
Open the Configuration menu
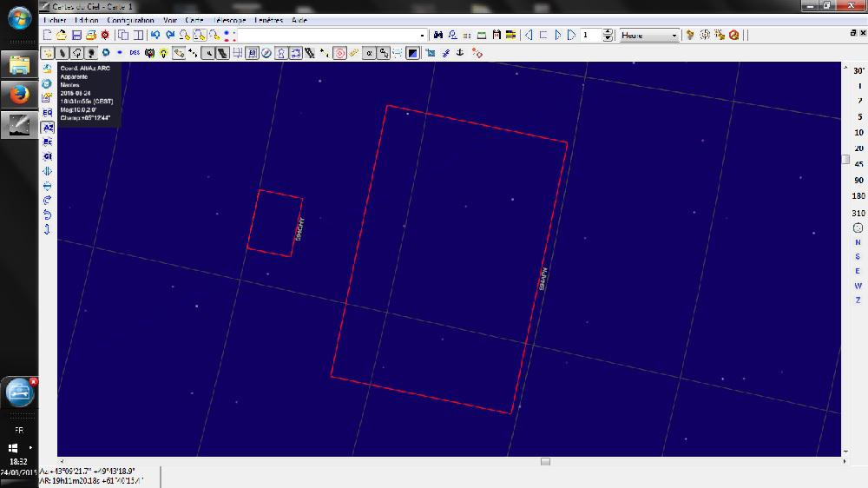coord(131,21)
